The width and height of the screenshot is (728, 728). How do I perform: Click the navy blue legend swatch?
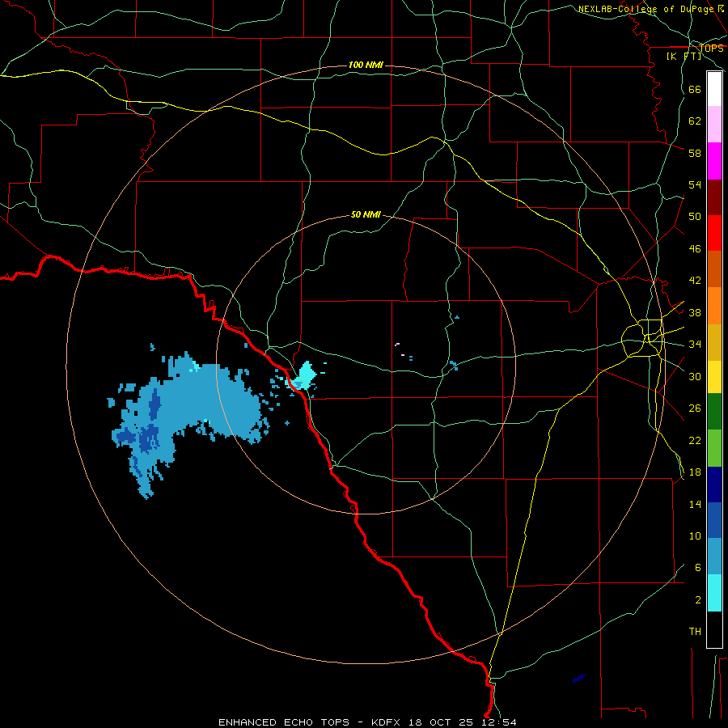click(714, 485)
